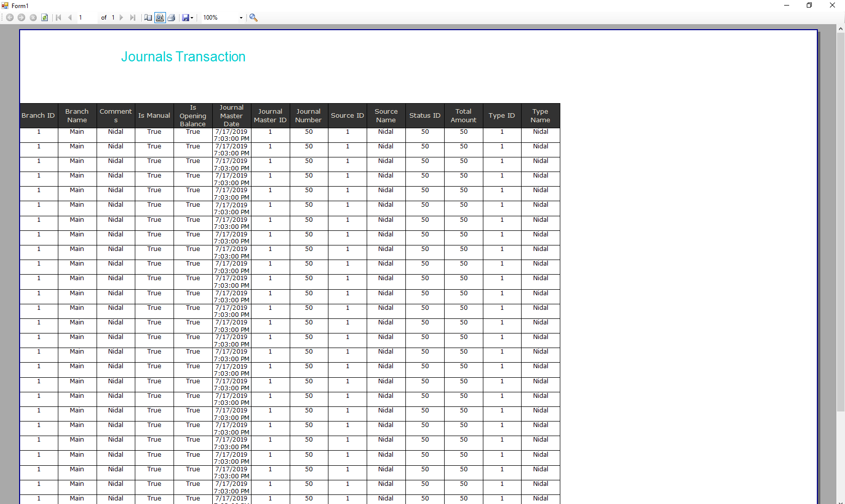Click the Status ID column header
Image resolution: width=845 pixels, height=504 pixels.
[x=425, y=116]
